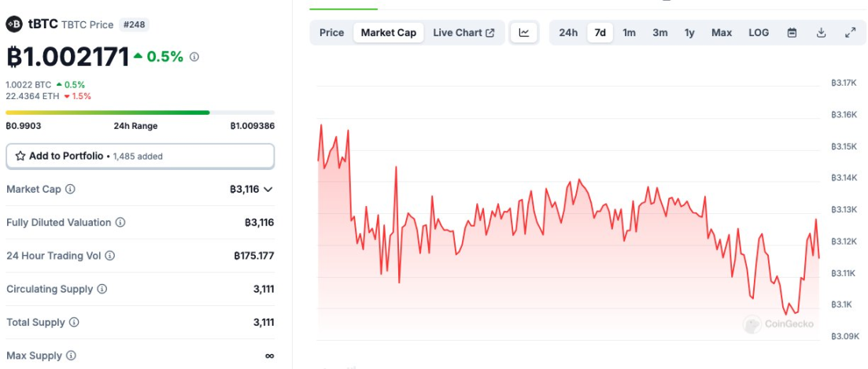868x369 pixels.
Task: Click the Market Cap info icon
Action: pyautogui.click(x=71, y=190)
